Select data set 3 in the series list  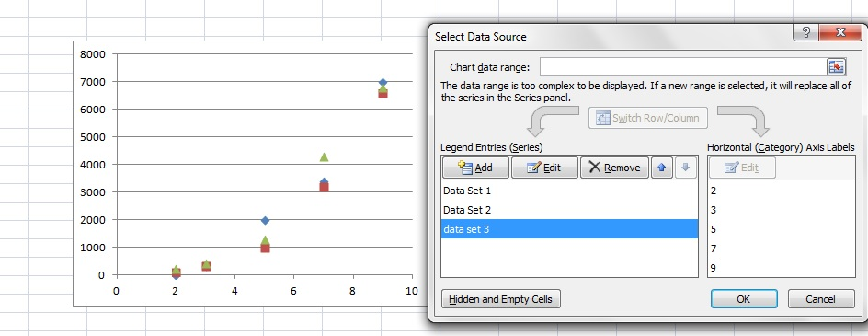coord(569,229)
